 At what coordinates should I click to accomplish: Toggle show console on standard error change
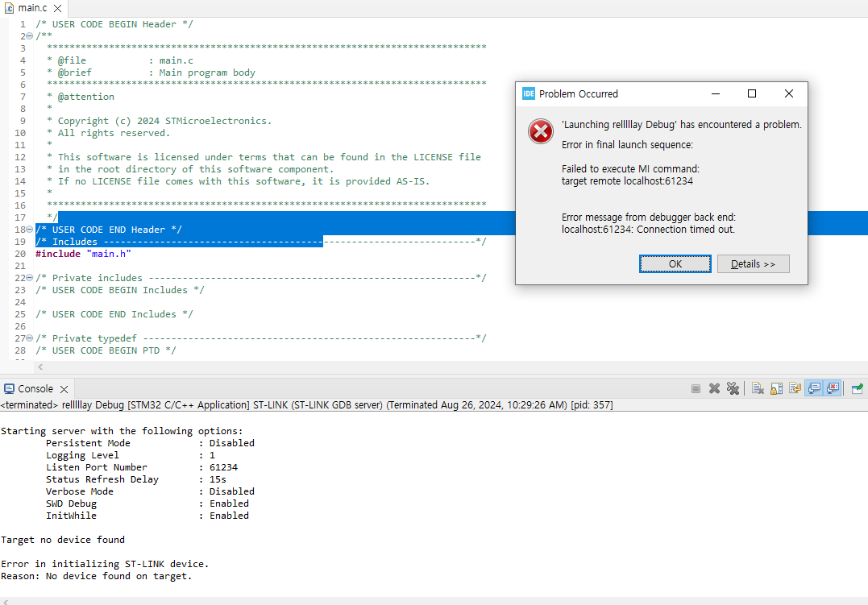point(833,388)
